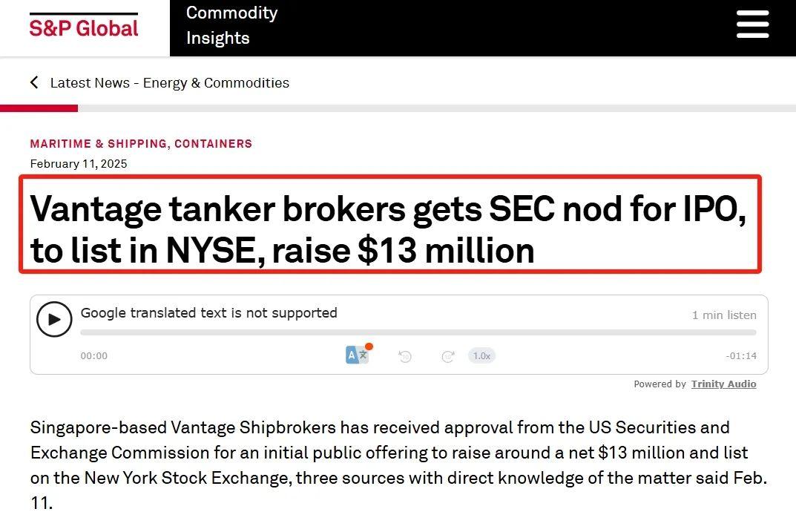Click the 00:00 elapsed time label
796x532 pixels.
click(94, 356)
